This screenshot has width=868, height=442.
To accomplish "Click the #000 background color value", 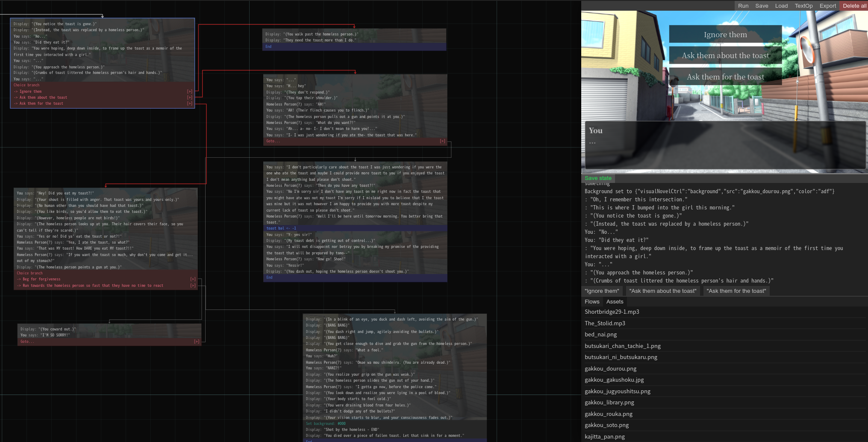I will [341, 423].
